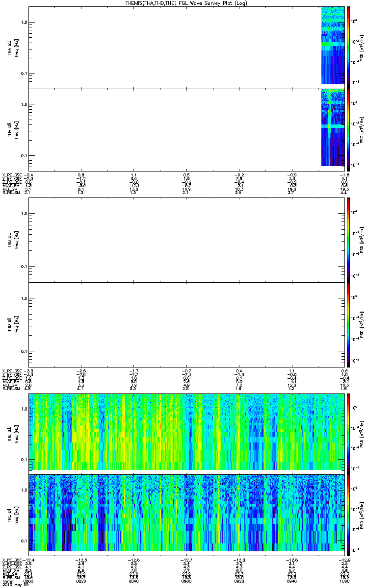The width and height of the screenshot is (368, 588).
Task: Click the R_RE_SM row label below THD panels
Action: coord(11,390)
